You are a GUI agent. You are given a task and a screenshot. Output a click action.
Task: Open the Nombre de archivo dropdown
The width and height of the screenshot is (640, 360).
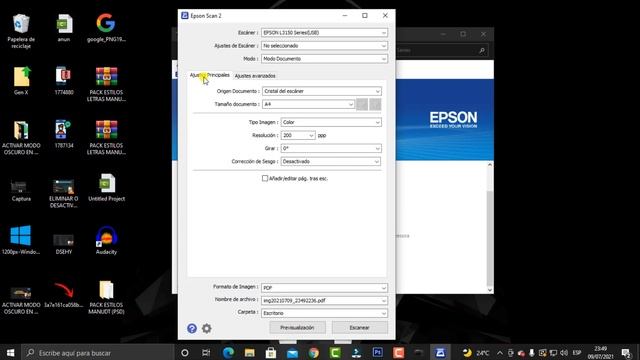click(324, 300)
